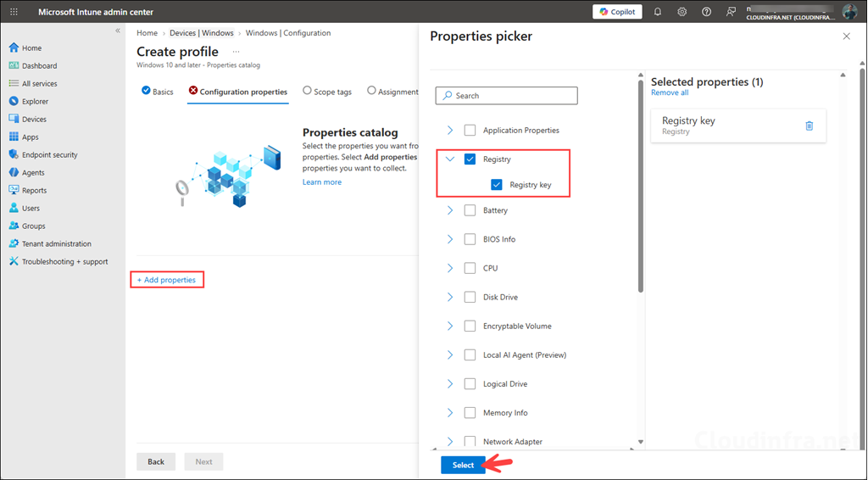Check the BIOS Info checkbox
Image resolution: width=868 pixels, height=480 pixels.
[470, 239]
